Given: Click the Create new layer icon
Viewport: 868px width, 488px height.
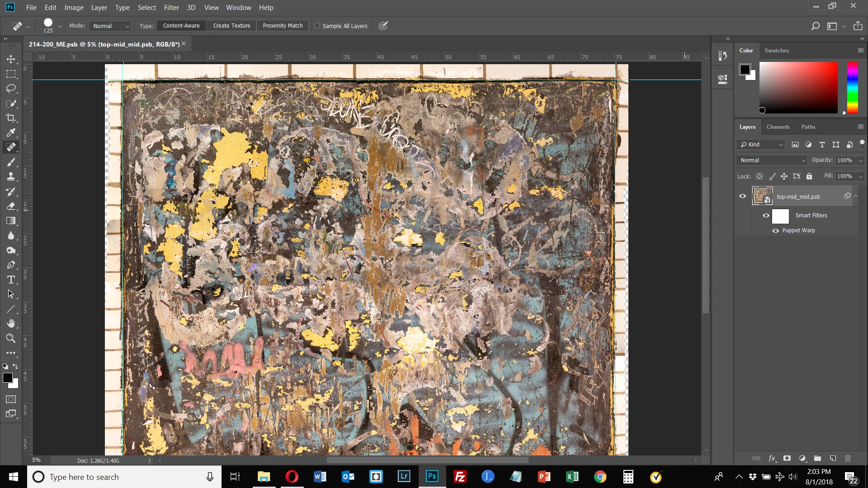Looking at the screenshot, I should 833,458.
